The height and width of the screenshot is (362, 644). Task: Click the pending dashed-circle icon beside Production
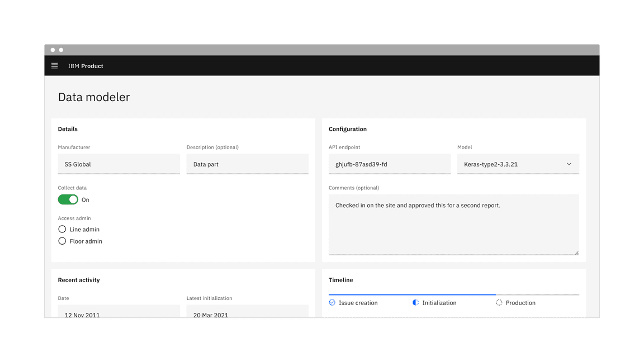click(x=499, y=302)
